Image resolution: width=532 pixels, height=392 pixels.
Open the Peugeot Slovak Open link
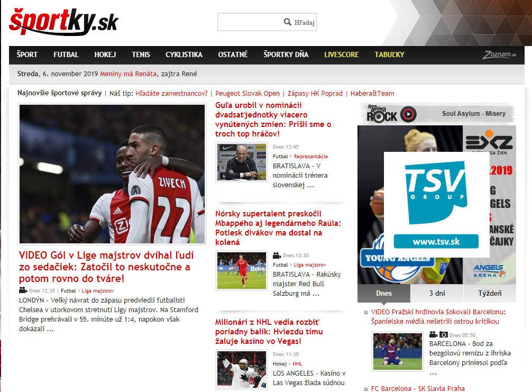[x=247, y=93]
